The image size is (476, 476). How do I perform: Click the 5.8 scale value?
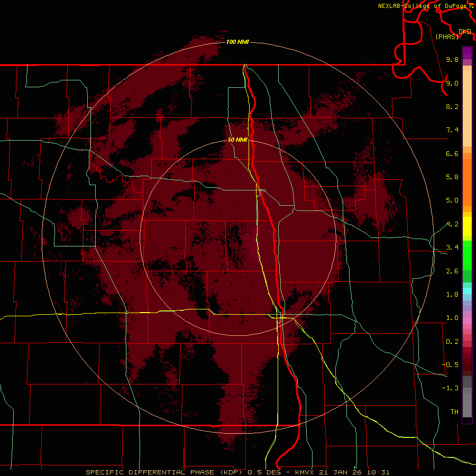click(452, 177)
